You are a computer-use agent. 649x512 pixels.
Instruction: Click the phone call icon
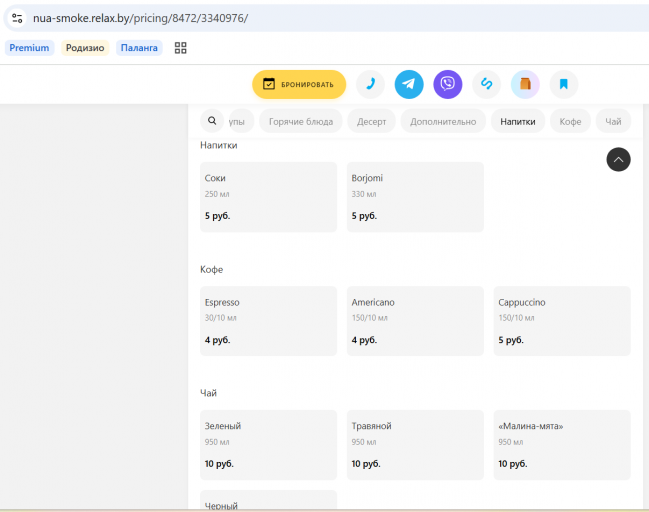pos(370,84)
